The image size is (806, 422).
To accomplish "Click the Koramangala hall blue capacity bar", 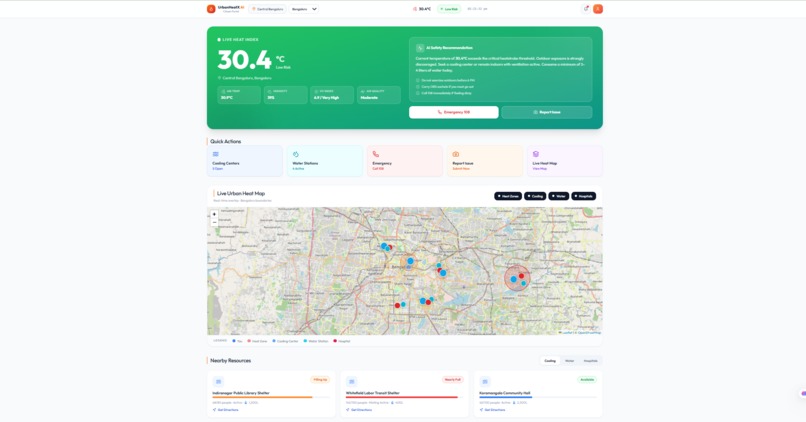I will click(x=506, y=397).
